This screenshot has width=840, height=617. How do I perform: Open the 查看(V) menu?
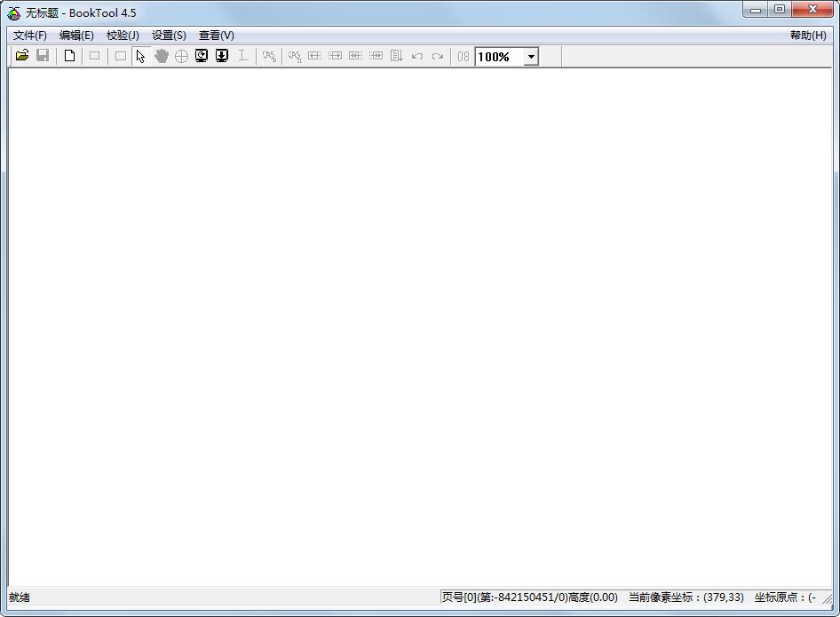216,36
